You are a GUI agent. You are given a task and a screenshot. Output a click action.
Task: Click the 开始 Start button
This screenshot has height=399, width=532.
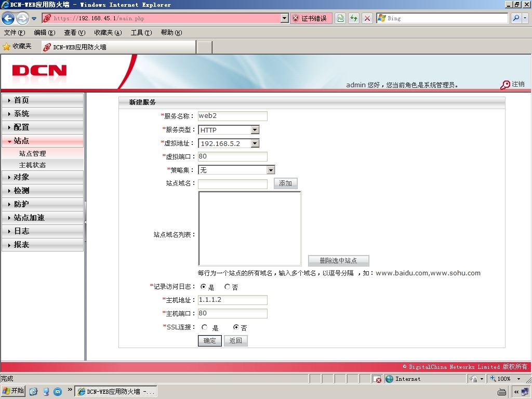[x=13, y=391]
